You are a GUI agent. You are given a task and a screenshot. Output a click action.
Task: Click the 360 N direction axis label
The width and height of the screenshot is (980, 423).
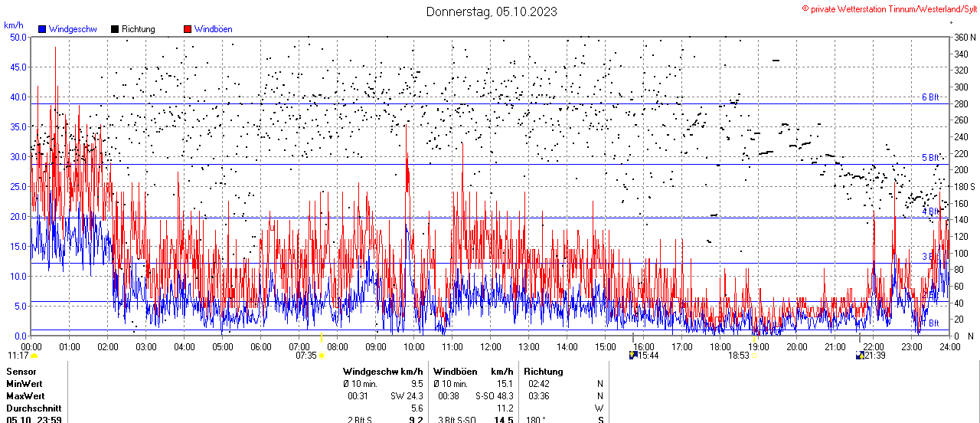[x=963, y=37]
